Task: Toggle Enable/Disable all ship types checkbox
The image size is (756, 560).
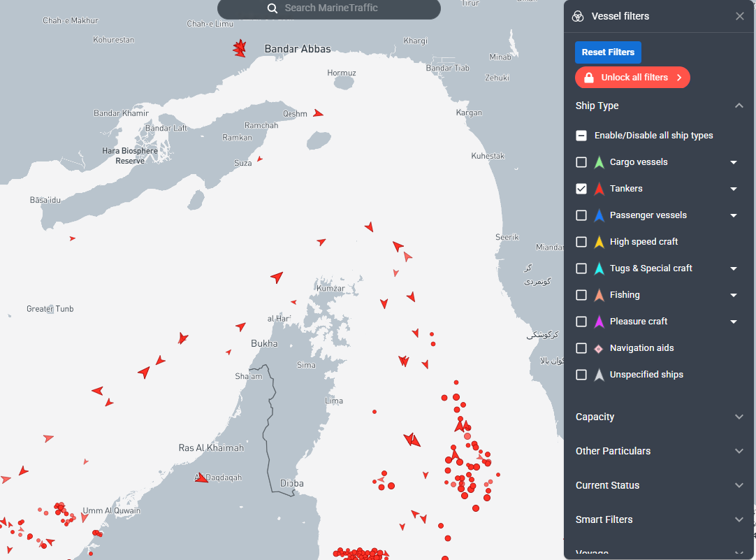Action: coord(581,136)
